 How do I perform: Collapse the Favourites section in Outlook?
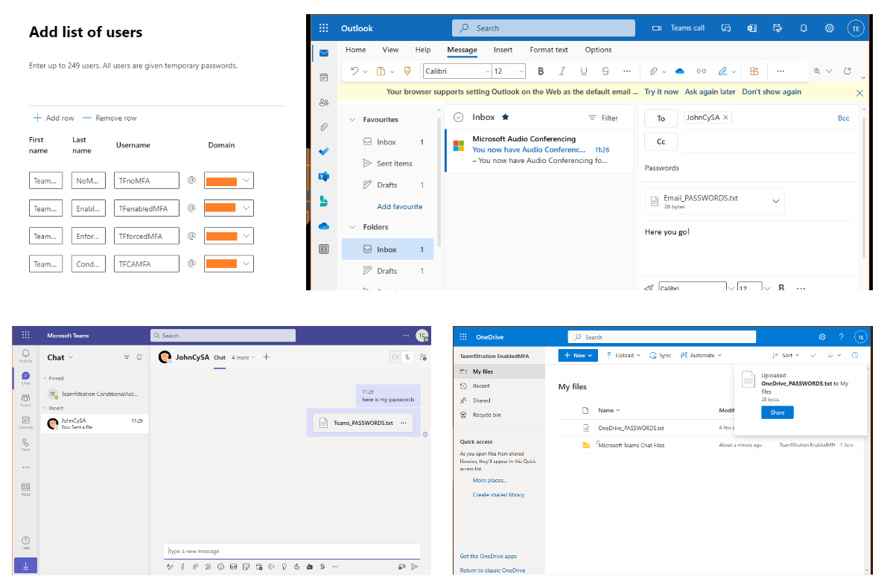pyautogui.click(x=352, y=119)
